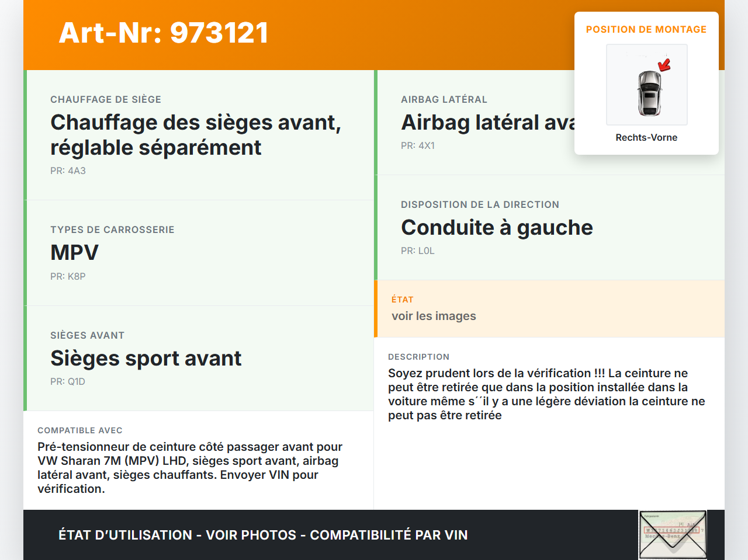This screenshot has width=748, height=560.
Task: Click COMPATIBILITÉ PAR VIN in the footer
Action: coord(390,535)
